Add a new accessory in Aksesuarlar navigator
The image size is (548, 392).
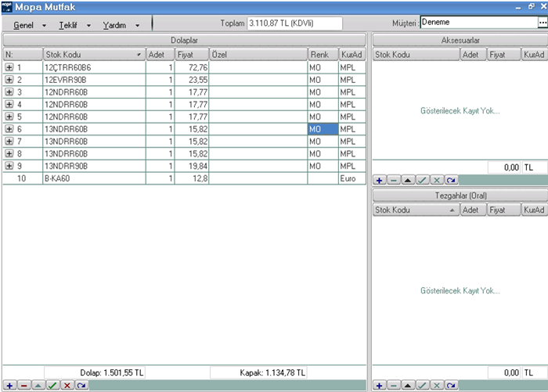click(380, 180)
